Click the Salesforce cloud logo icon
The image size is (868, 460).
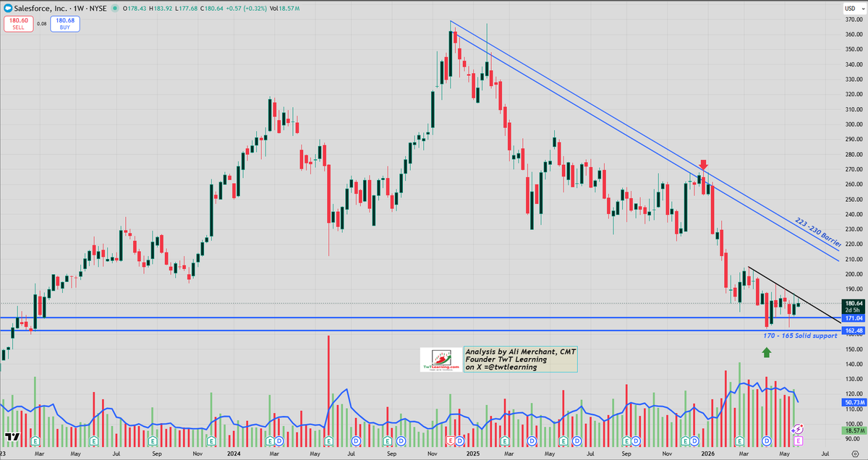pyautogui.click(x=8, y=9)
